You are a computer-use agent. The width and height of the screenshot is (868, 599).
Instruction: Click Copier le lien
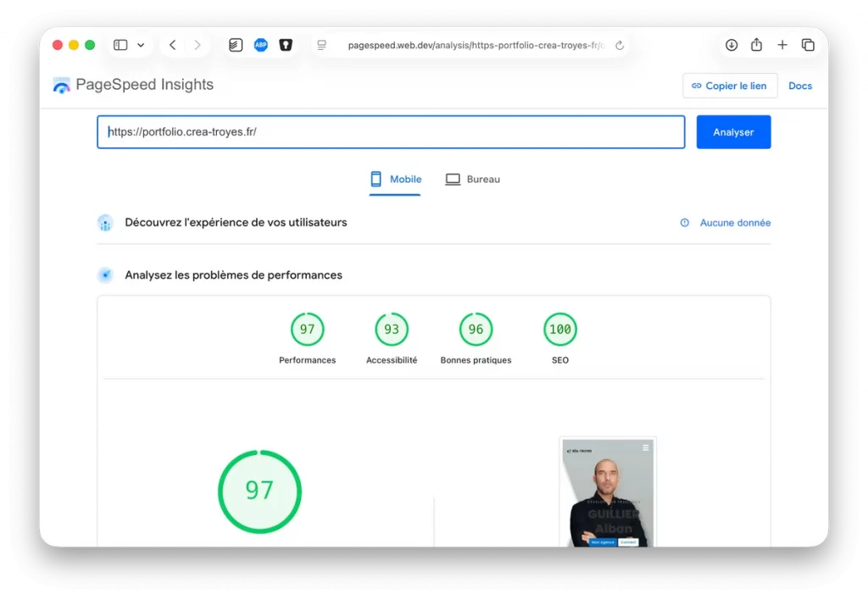(729, 86)
